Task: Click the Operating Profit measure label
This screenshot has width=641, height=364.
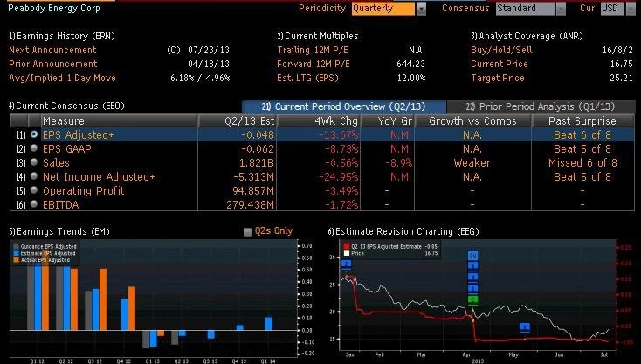Action: point(83,191)
